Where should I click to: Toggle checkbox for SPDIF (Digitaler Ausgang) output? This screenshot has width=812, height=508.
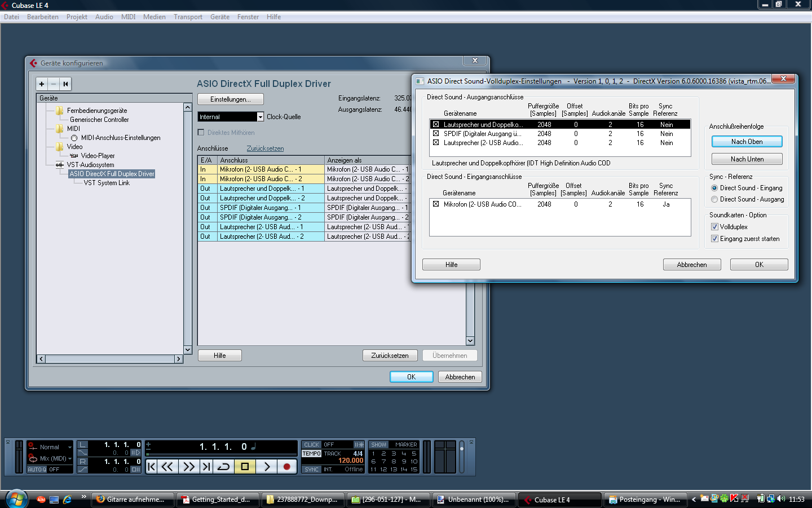click(436, 134)
